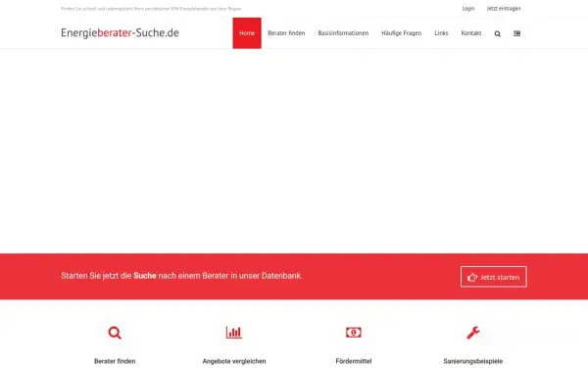
Task: Click the tagline text in top bar
Action: tap(151, 9)
